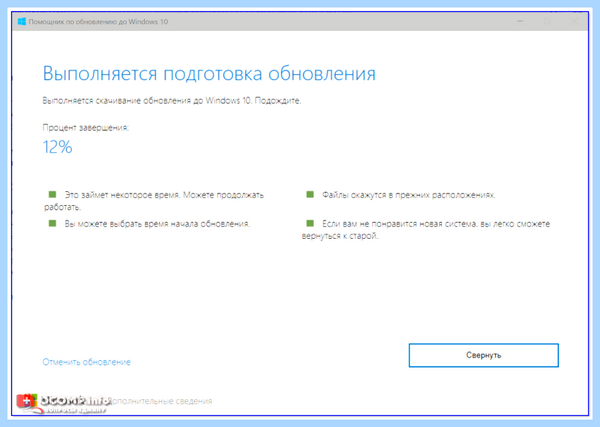
Task: Click the title 'Помощник по обновлению до Windows 10'
Action: [98, 21]
